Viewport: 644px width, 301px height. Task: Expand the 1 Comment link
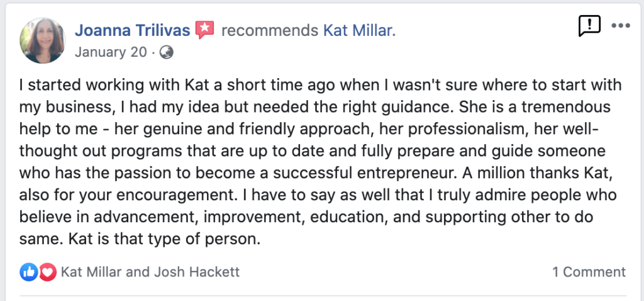click(x=589, y=272)
